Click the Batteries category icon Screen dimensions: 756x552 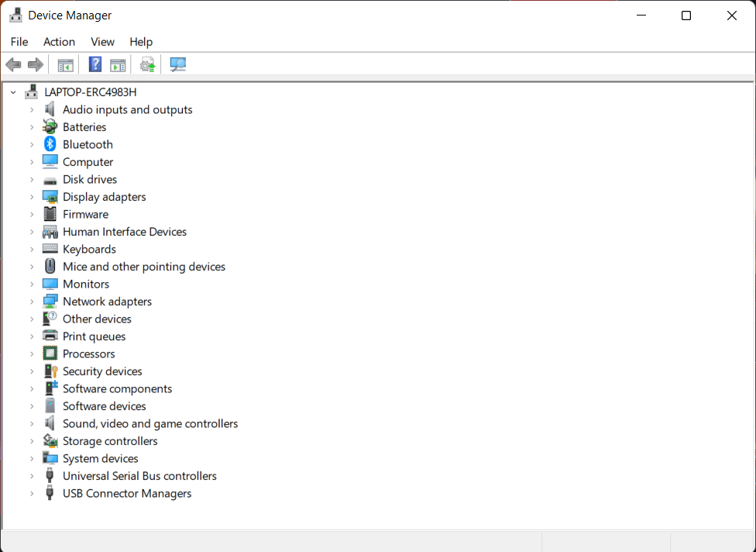[x=50, y=127]
